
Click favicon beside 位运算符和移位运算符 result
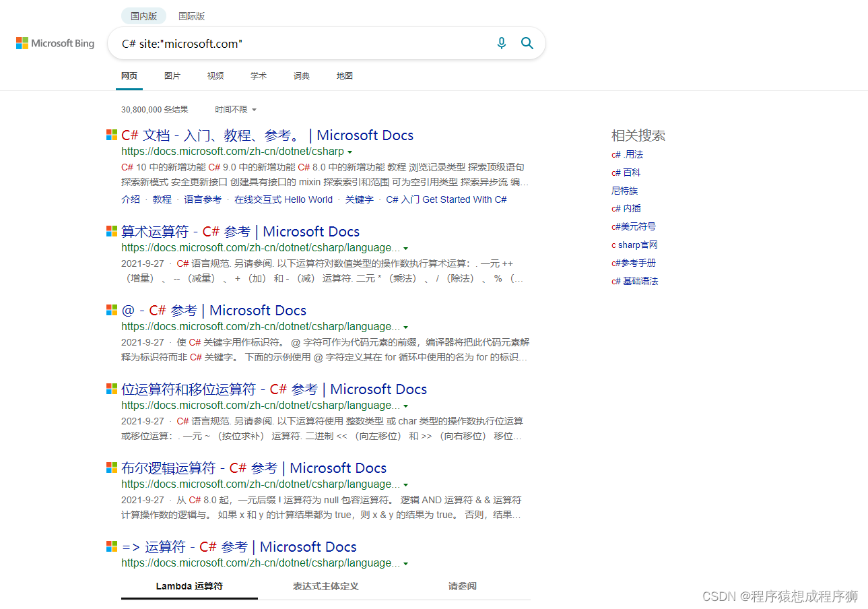[x=112, y=389]
